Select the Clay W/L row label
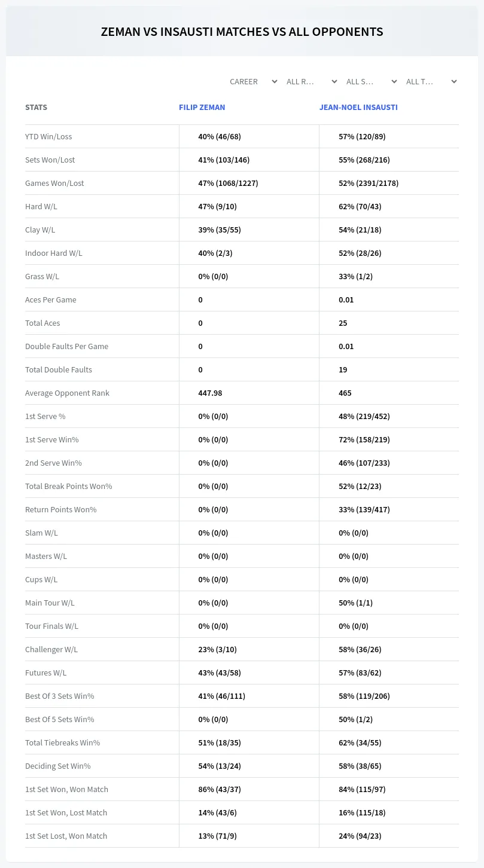 point(40,230)
